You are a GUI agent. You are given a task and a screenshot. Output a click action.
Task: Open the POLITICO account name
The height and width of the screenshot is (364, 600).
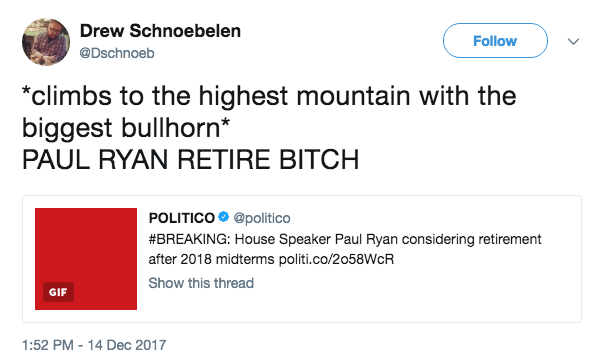pos(182,218)
